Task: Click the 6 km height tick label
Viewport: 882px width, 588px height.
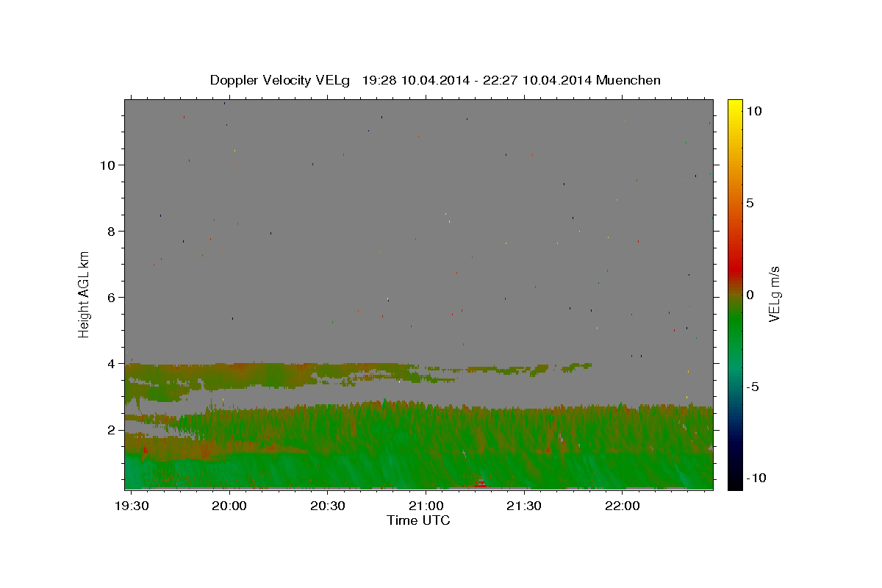Action: (x=110, y=297)
